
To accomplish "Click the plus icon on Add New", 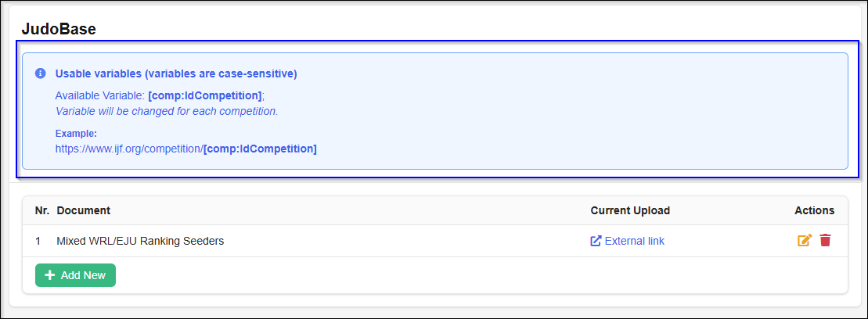I will click(x=50, y=275).
